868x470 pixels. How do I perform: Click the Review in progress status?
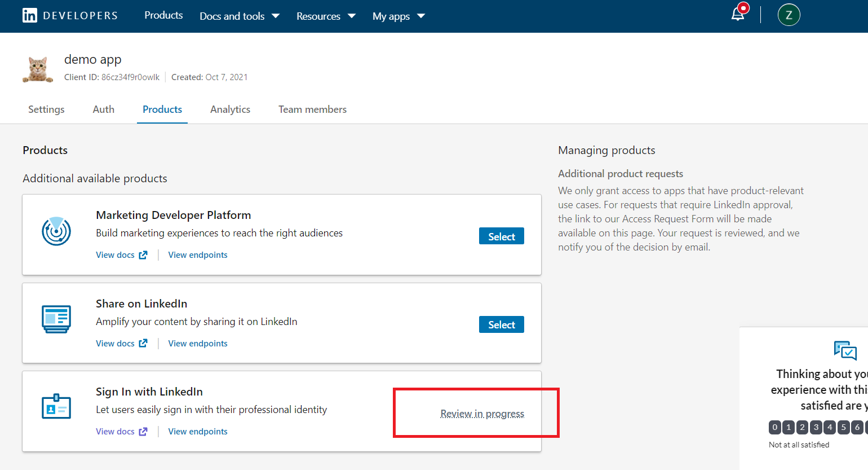482,414
